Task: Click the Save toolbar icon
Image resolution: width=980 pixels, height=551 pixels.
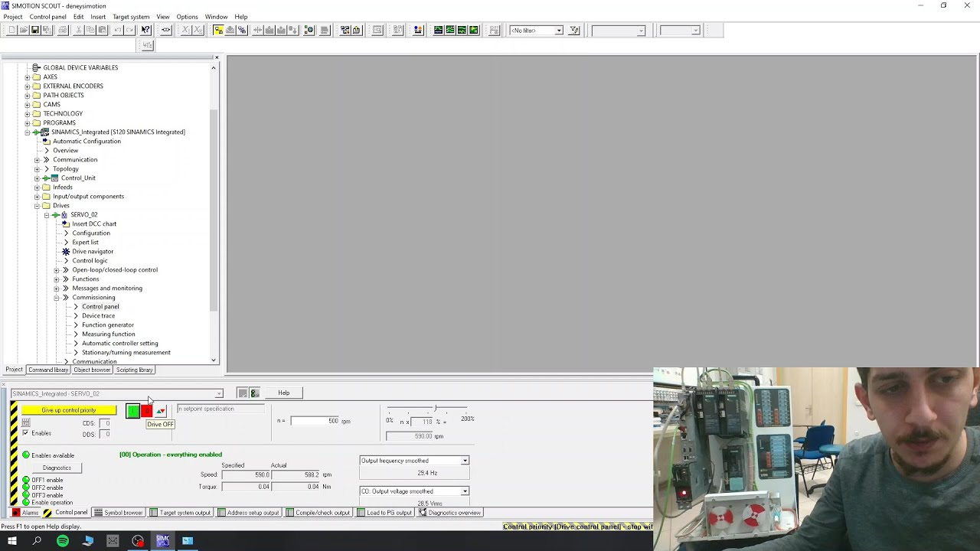Action: pyautogui.click(x=34, y=30)
